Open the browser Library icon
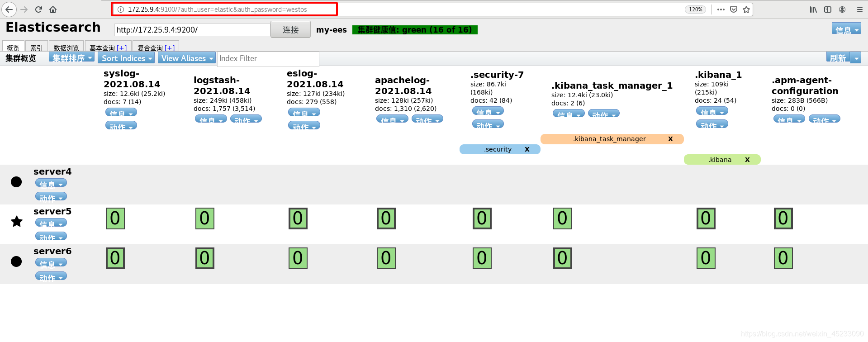The height and width of the screenshot is (342, 868). coord(813,9)
